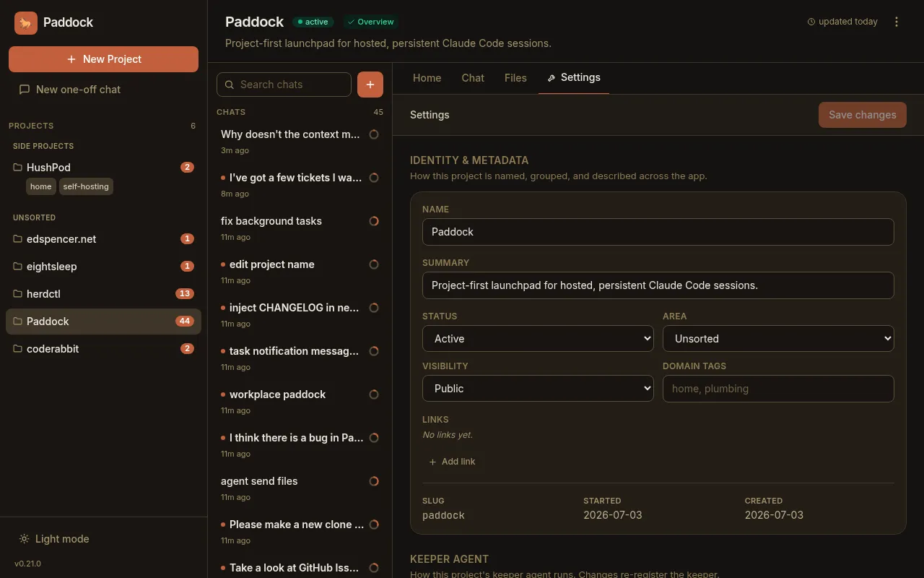Click spinner icon on 'workplace paddock' chat
Screen dimensions: 924x578
pyautogui.click(x=374, y=394)
